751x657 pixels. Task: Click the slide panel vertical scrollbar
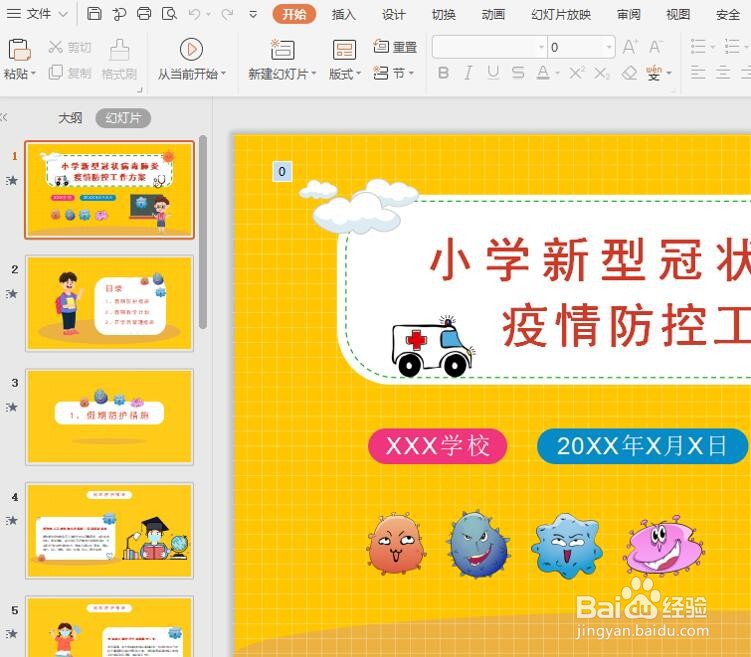[x=203, y=232]
